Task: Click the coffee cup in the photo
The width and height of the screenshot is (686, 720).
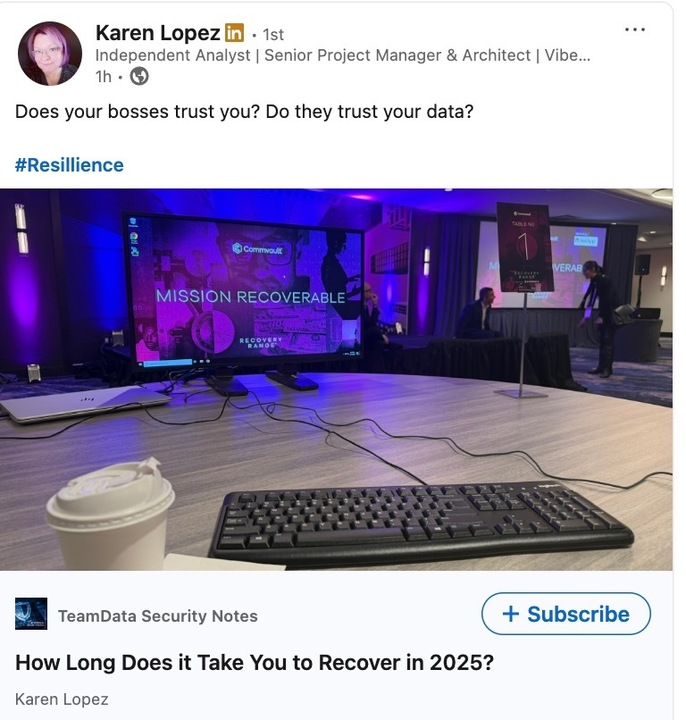Action: click(110, 515)
